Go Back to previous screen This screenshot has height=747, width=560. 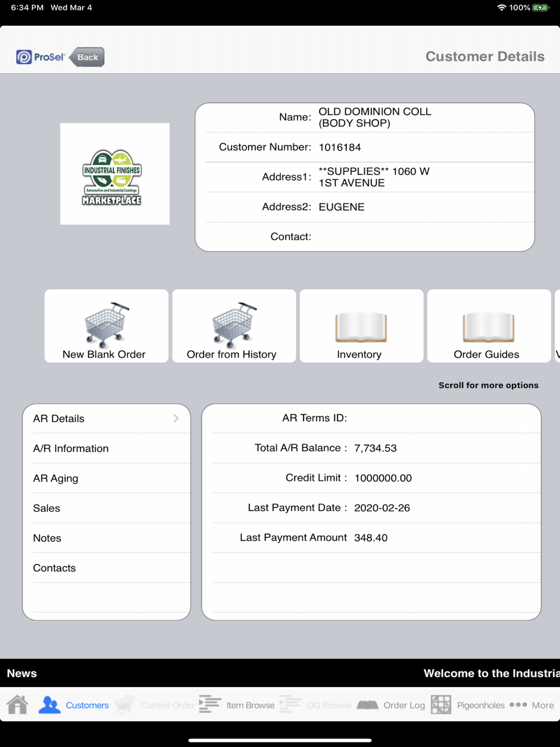point(87,57)
